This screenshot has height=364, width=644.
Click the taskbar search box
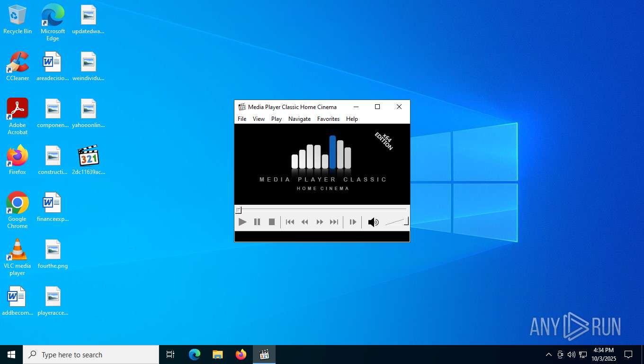point(91,355)
